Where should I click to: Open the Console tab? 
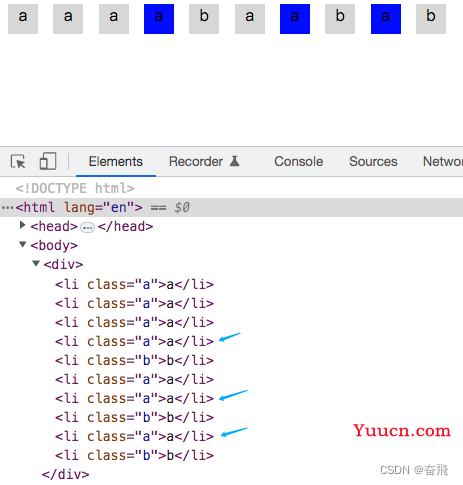coord(299,162)
